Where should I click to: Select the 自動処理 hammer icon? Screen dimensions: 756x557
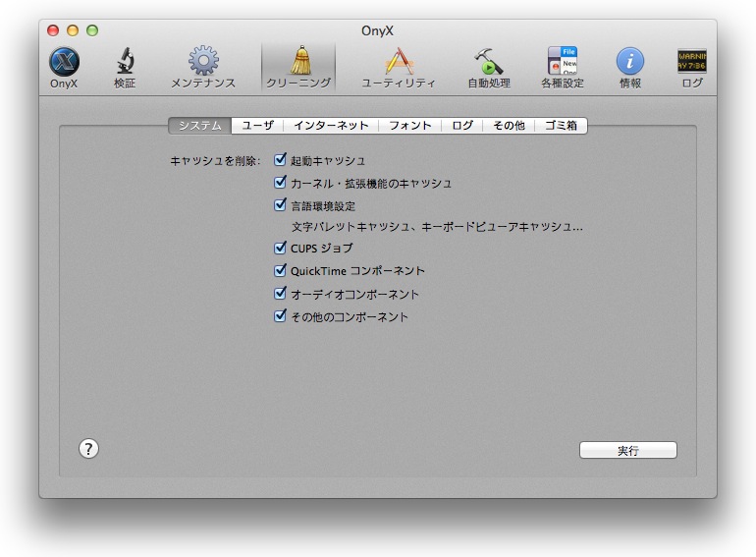tap(488, 63)
